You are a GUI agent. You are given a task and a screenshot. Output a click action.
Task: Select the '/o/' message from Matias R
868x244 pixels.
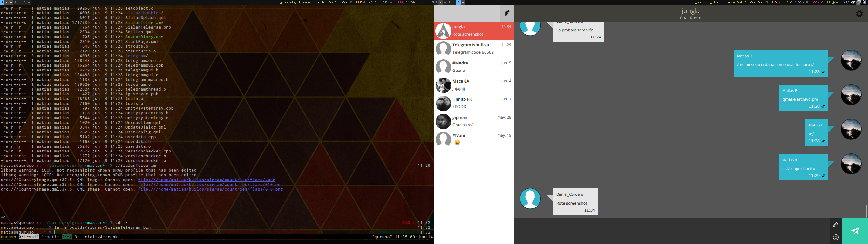817,132
